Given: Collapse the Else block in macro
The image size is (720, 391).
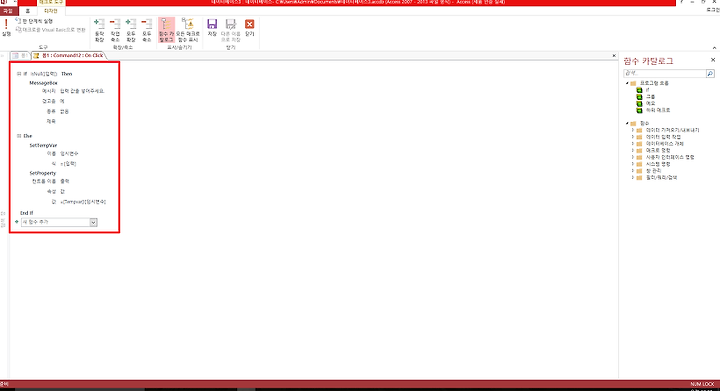Looking at the screenshot, I should (x=19, y=136).
